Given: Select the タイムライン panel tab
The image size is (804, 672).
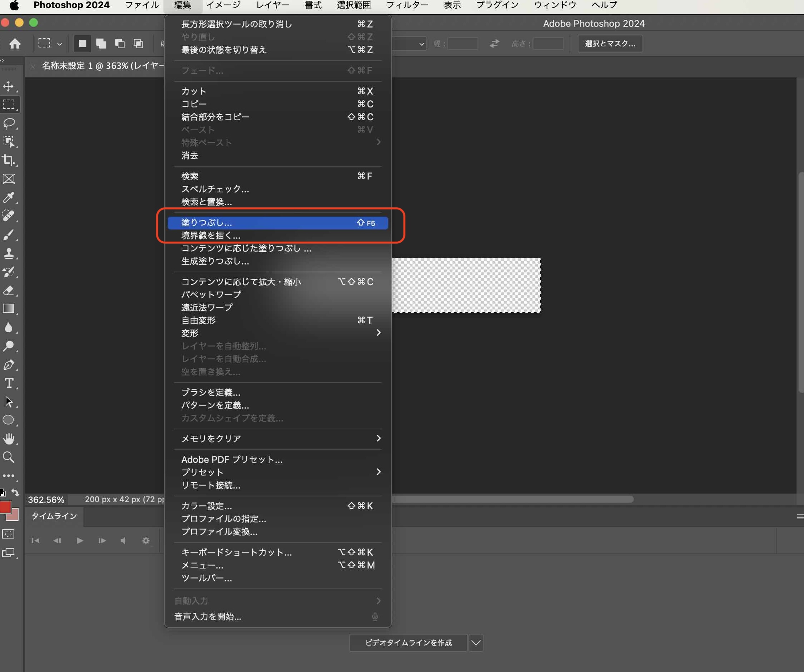Looking at the screenshot, I should (54, 516).
